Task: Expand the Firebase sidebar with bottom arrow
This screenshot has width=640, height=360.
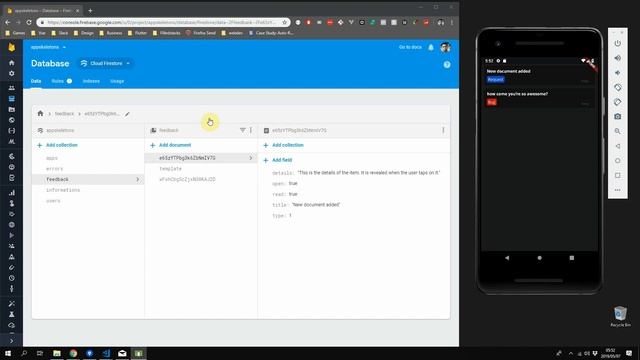Action: pos(11,341)
